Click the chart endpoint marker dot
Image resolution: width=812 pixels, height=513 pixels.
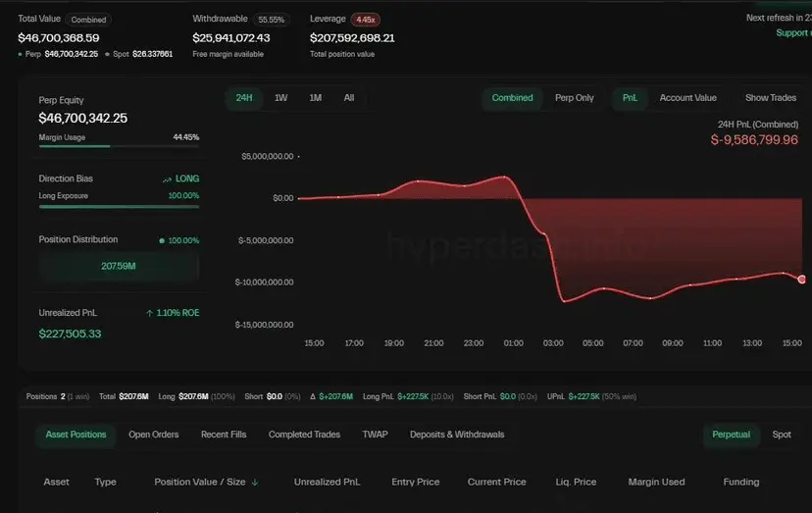pyautogui.click(x=801, y=280)
